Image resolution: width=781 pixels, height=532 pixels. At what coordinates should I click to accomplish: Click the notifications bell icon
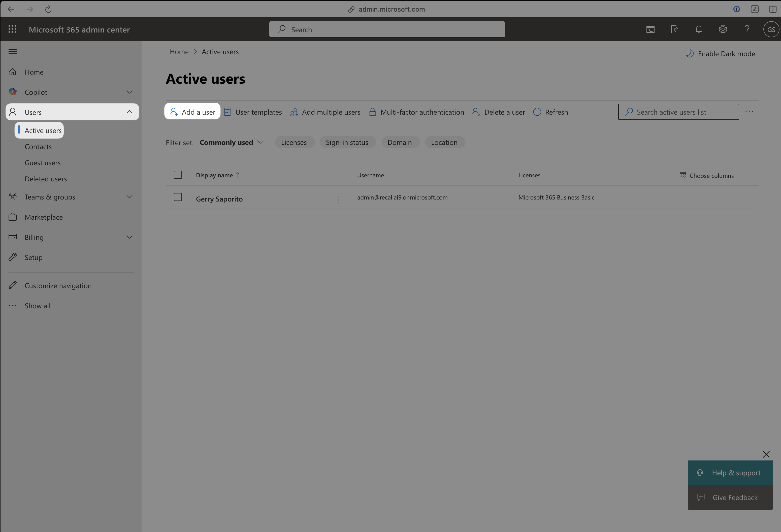tap(699, 29)
